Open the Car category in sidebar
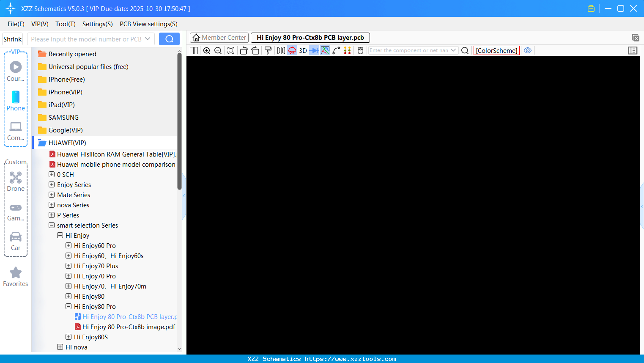Viewport: 644px width, 363px height. click(x=16, y=241)
